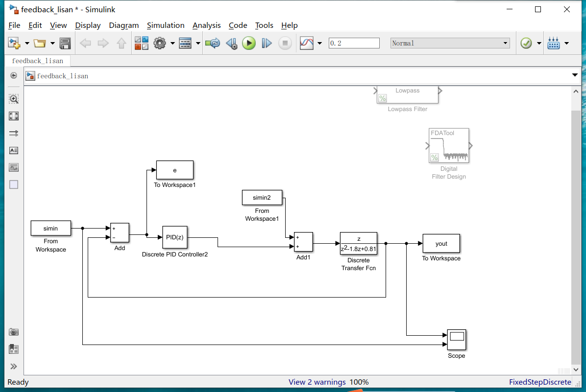Viewport: 586px width, 392px height.
Task: Open the Library Browser icon
Action: 142,43
